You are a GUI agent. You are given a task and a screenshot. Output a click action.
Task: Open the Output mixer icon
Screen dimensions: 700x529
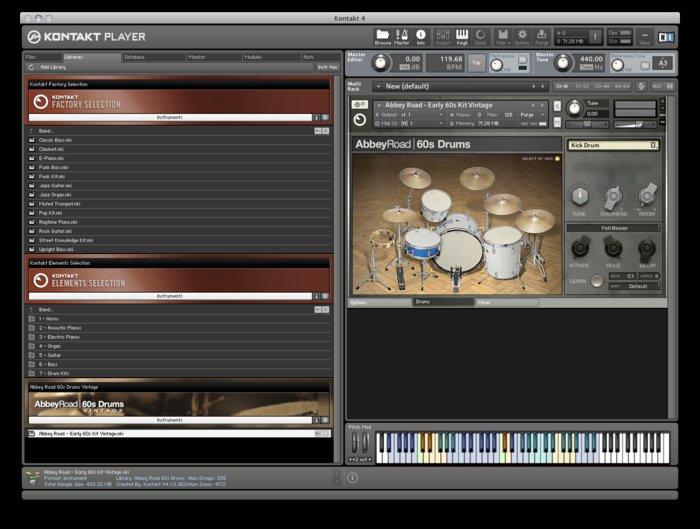click(x=442, y=37)
